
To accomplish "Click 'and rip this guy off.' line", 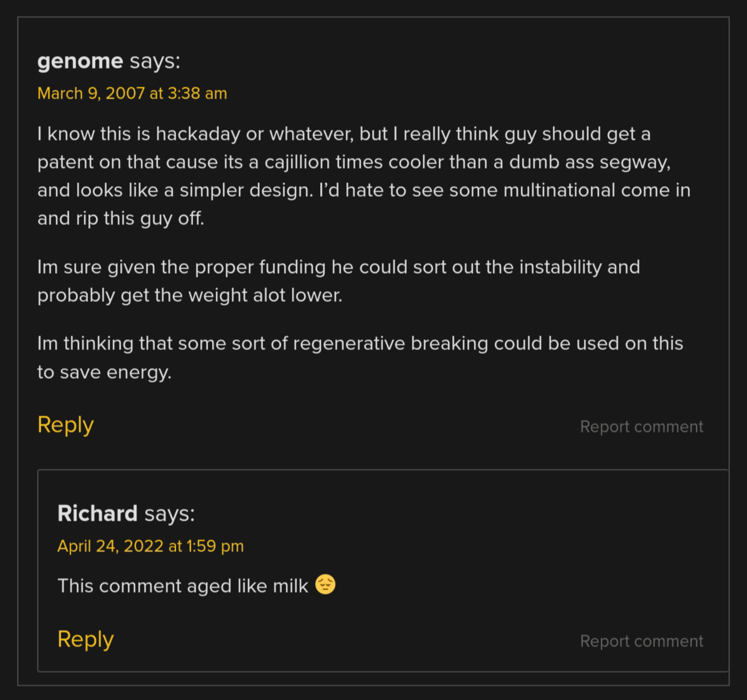I will (121, 219).
